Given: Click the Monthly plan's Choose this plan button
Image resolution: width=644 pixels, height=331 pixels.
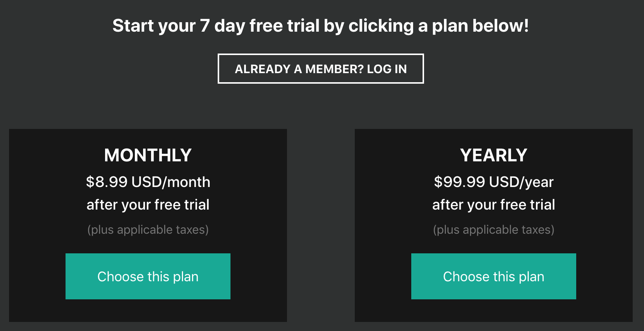Looking at the screenshot, I should tap(148, 276).
